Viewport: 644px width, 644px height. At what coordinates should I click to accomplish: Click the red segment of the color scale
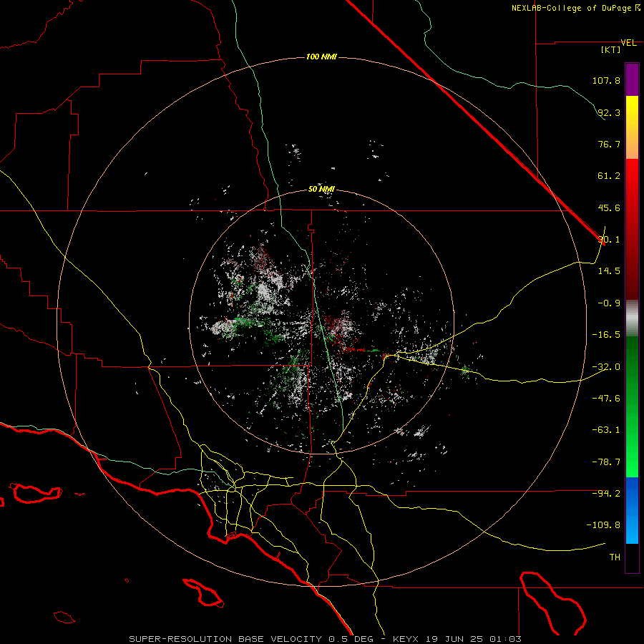click(x=632, y=229)
